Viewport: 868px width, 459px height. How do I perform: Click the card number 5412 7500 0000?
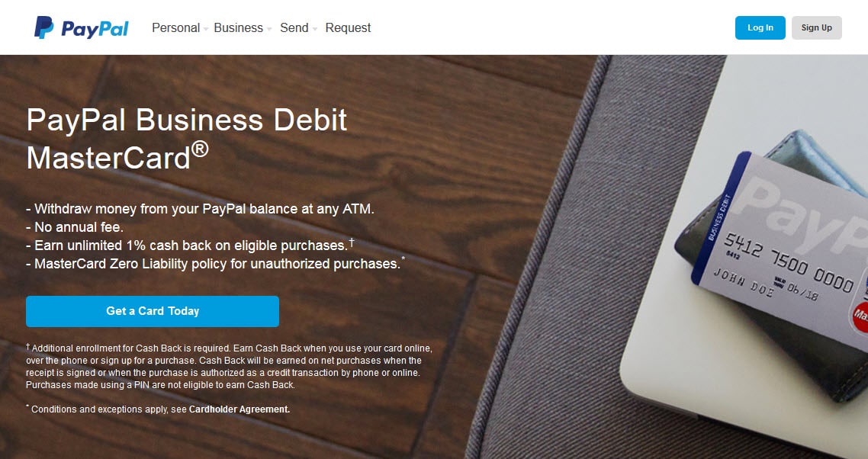click(x=789, y=262)
